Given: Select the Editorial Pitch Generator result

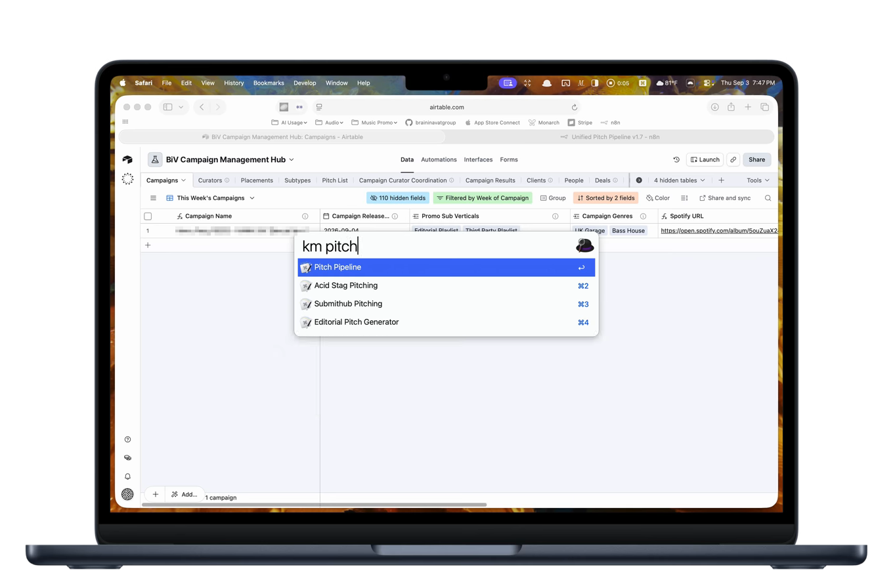Looking at the screenshot, I should click(446, 322).
